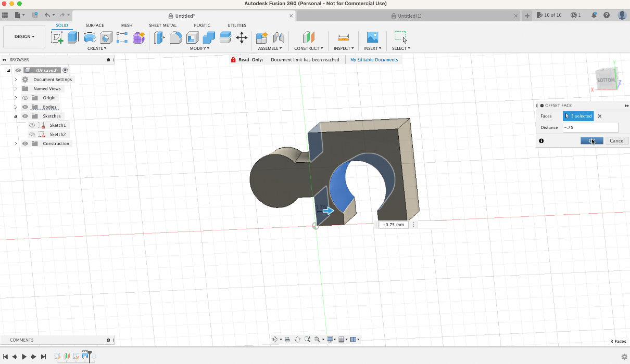The height and width of the screenshot is (364, 630).
Task: Toggle visibility of the Sketches folder
Action: pos(25,116)
